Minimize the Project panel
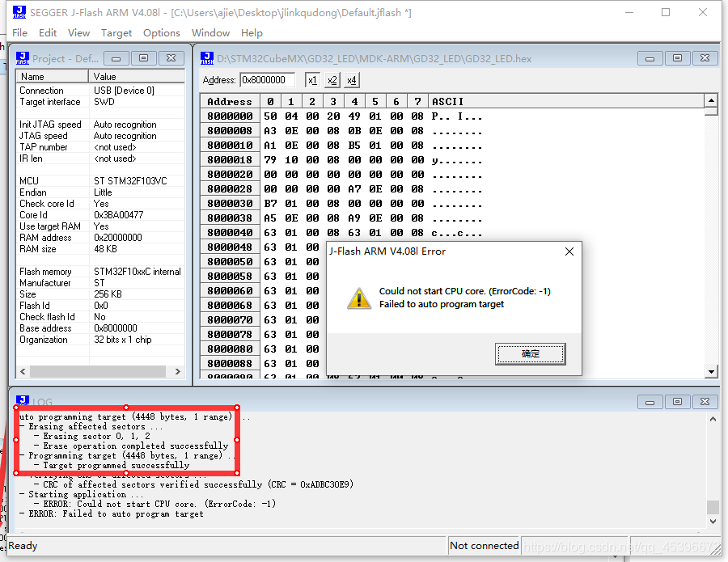This screenshot has width=728, height=562. point(116,58)
